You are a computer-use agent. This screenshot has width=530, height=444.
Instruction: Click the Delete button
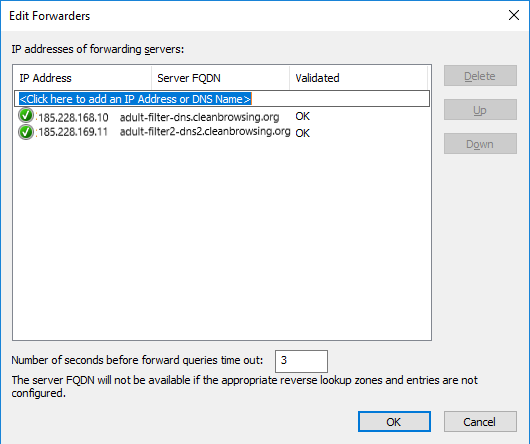pyautogui.click(x=480, y=76)
